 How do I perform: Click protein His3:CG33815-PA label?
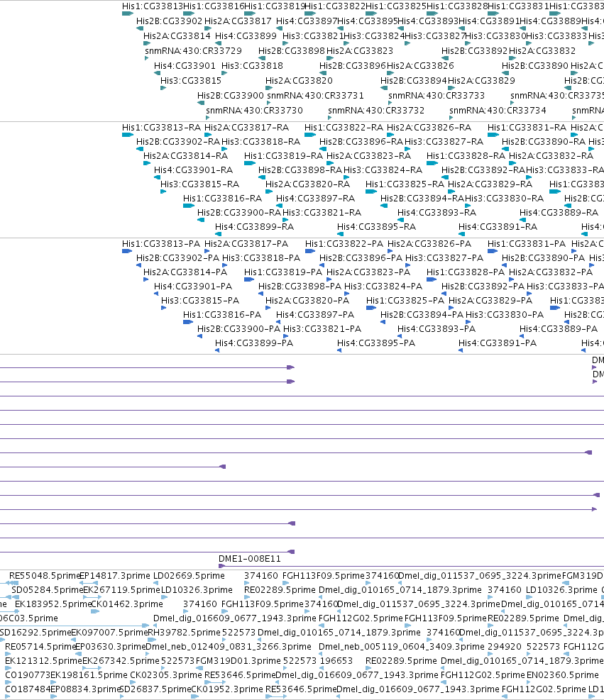tap(200, 301)
